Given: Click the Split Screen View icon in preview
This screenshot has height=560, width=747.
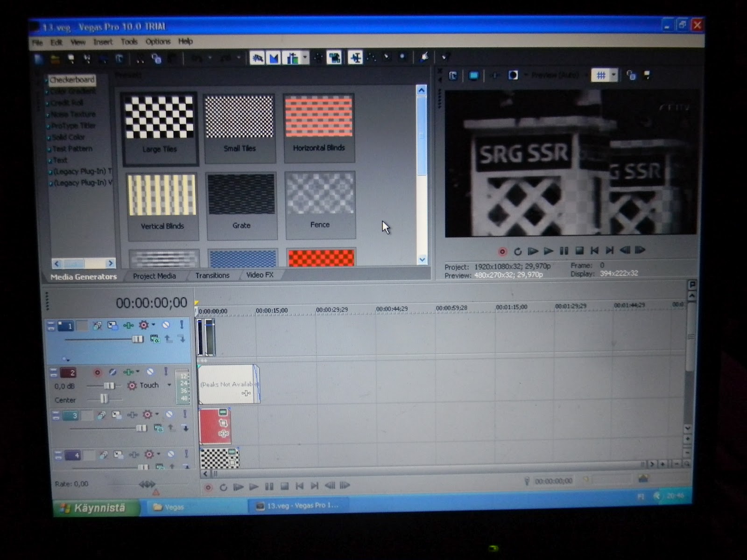Looking at the screenshot, I should pyautogui.click(x=513, y=75).
